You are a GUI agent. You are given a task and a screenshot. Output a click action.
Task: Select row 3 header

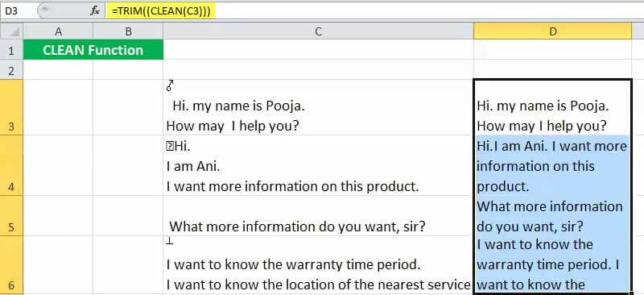pyautogui.click(x=11, y=107)
